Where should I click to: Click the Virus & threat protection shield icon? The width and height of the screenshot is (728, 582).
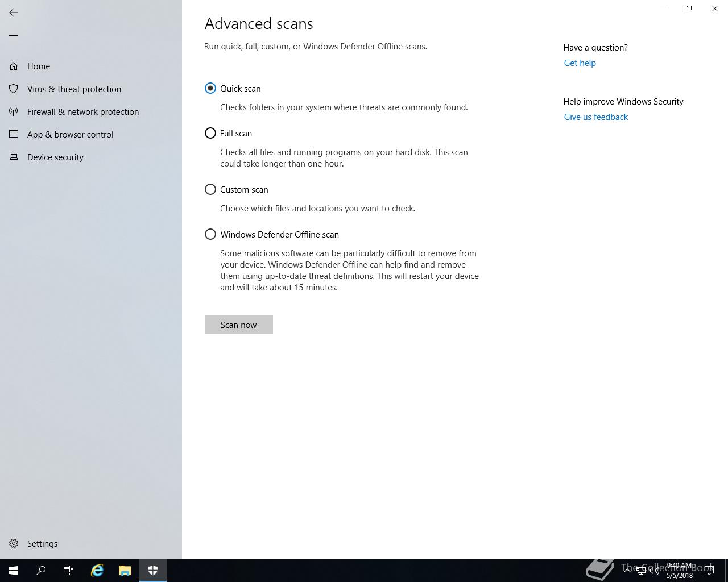pyautogui.click(x=14, y=89)
